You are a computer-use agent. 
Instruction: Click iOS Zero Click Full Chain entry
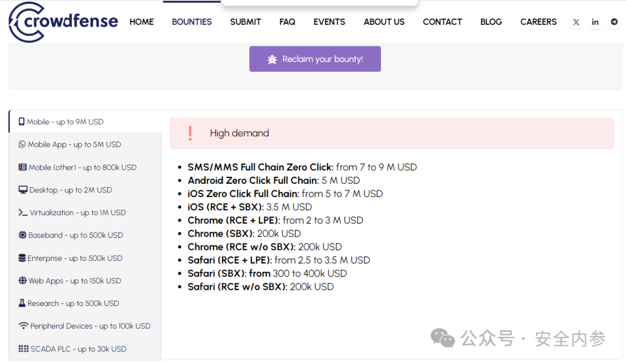click(x=285, y=194)
